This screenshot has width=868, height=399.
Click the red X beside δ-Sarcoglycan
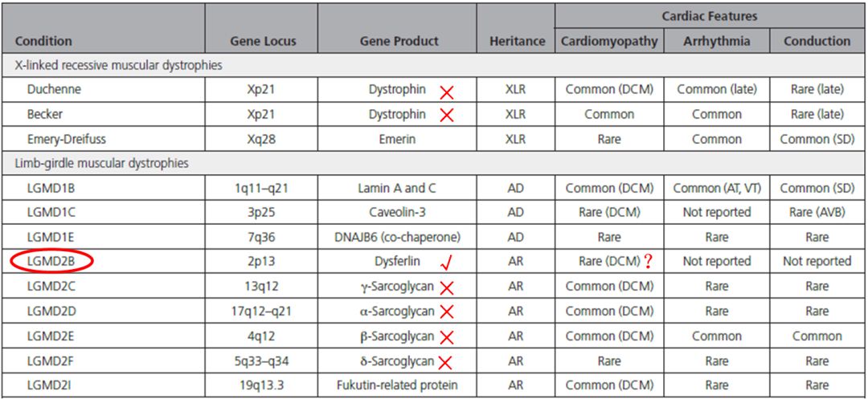[x=447, y=362]
